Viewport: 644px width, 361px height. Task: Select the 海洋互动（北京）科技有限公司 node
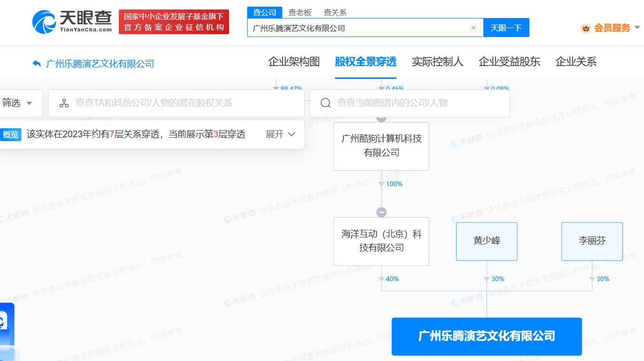coord(382,241)
